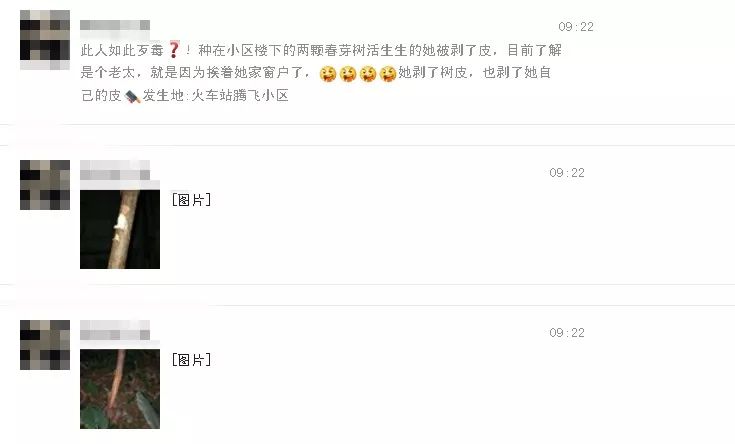Click the 09:22 timestamp of text message
Viewport: 735px width, 444px height.
pos(576,27)
